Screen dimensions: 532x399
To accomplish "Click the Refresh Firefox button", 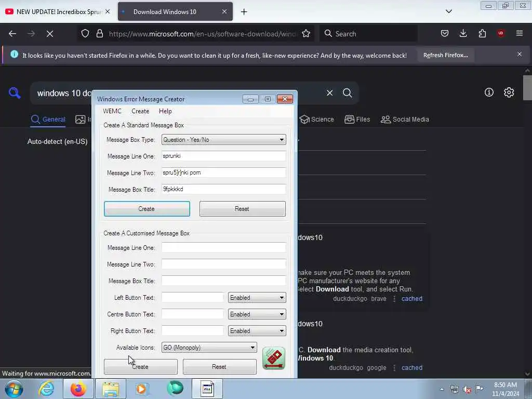I will [x=445, y=55].
